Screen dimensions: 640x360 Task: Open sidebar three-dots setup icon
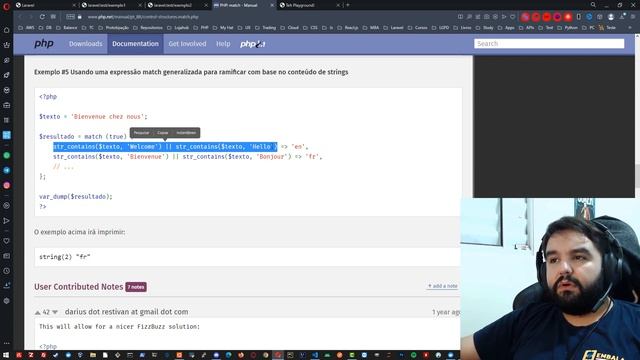click(x=7, y=344)
